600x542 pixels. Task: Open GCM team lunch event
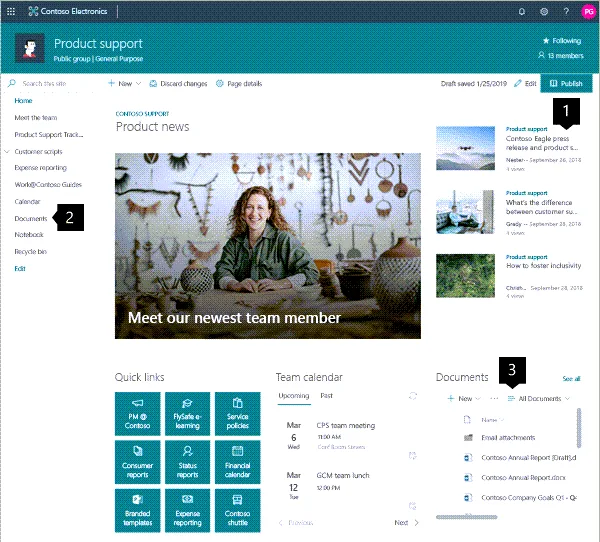343,475
